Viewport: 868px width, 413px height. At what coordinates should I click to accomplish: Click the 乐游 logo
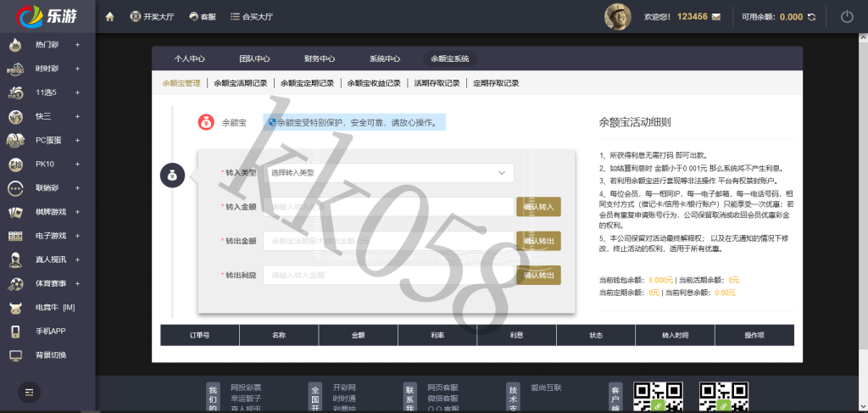tap(47, 16)
